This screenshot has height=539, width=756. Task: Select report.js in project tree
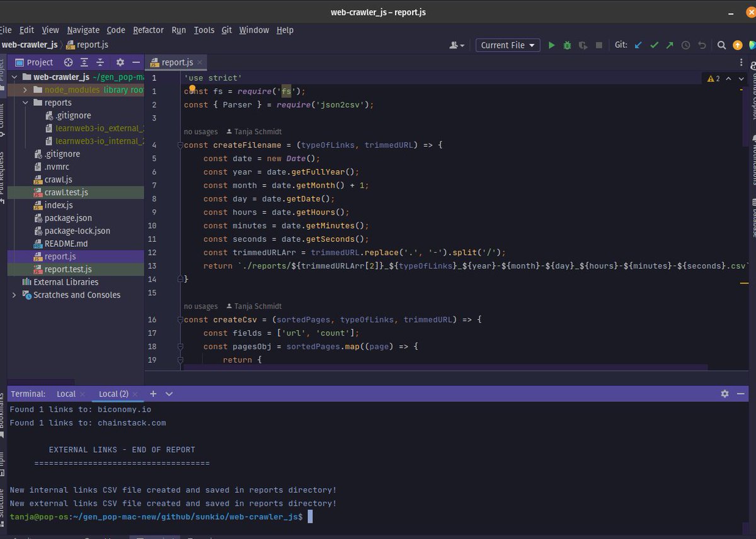[x=55, y=256]
